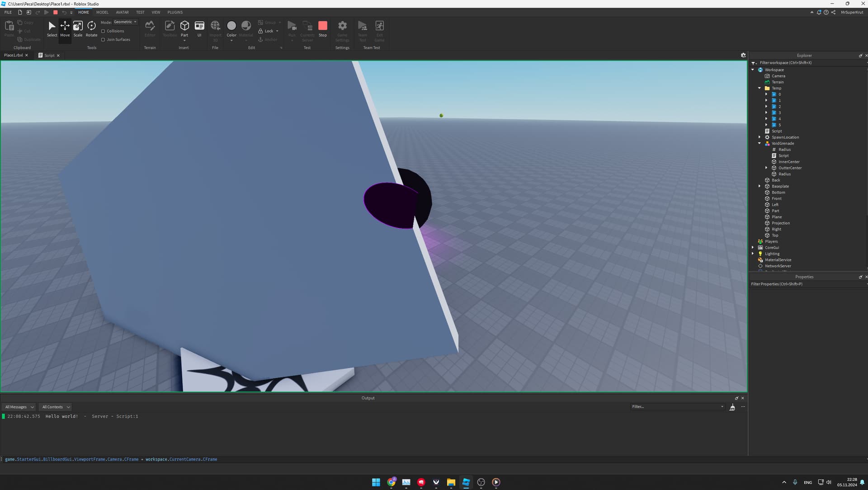Switch to the MODEL ribbon tab
Viewport: 868px width, 490px height.
[102, 12]
